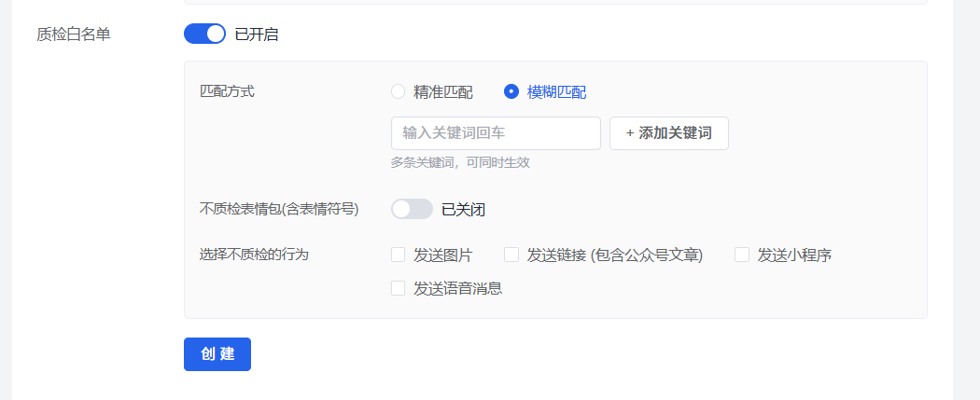Click the 质检白名单 field label

coord(74,34)
